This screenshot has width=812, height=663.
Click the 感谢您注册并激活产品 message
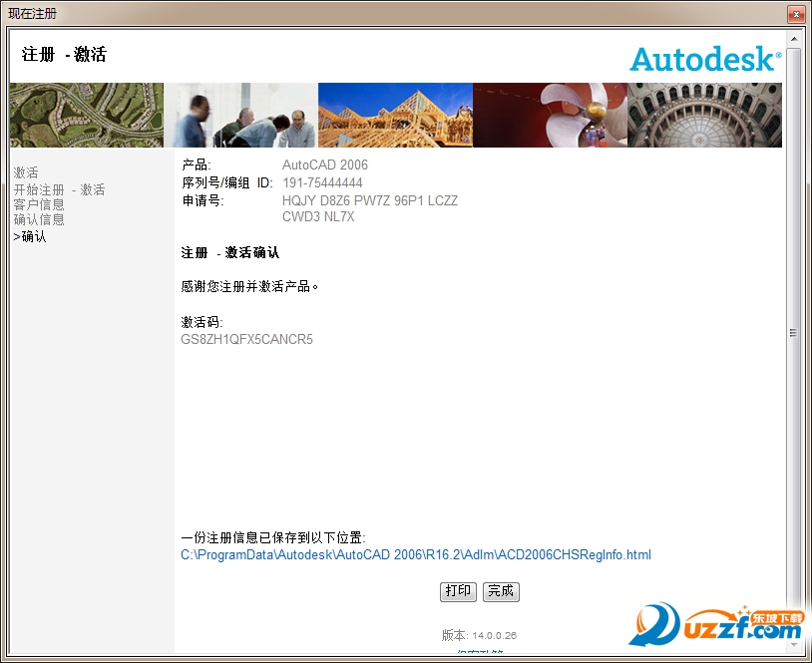249,286
